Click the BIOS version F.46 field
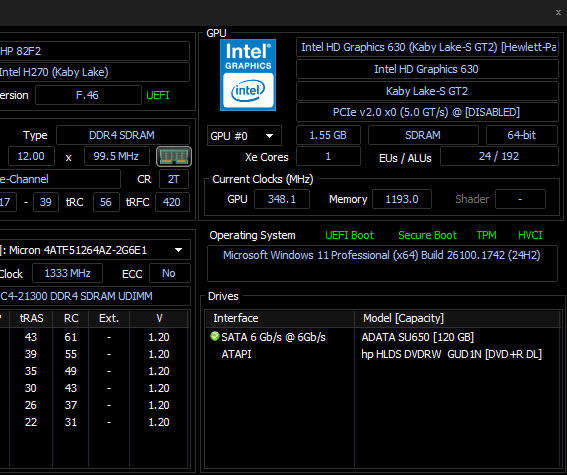The image size is (567, 475). (x=88, y=95)
